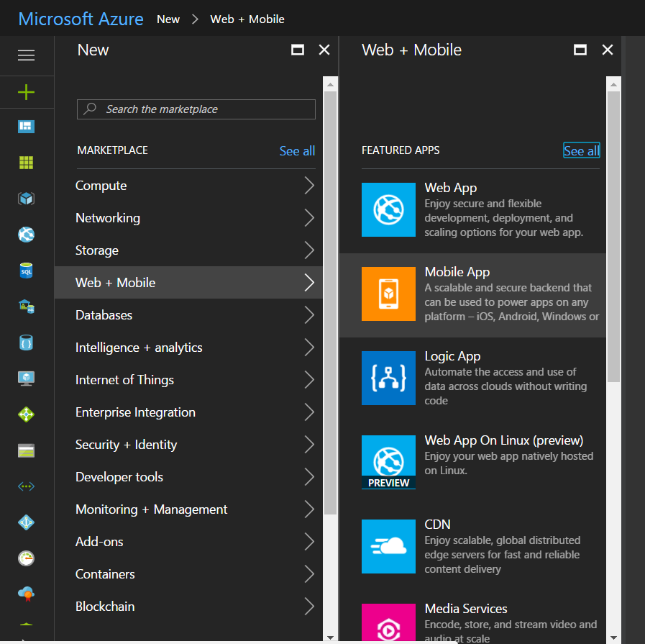
Task: Open All resources grid icon
Action: (x=26, y=163)
